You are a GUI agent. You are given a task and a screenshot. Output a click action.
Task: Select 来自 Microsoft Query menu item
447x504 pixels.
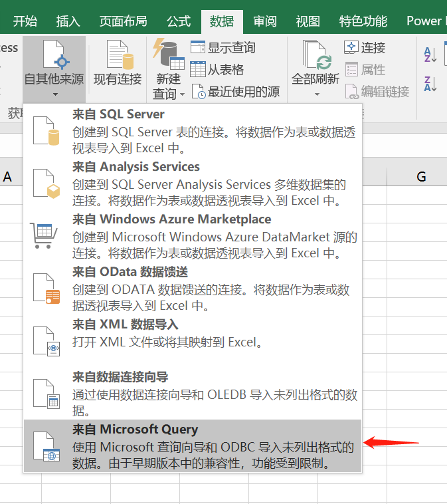click(x=193, y=445)
